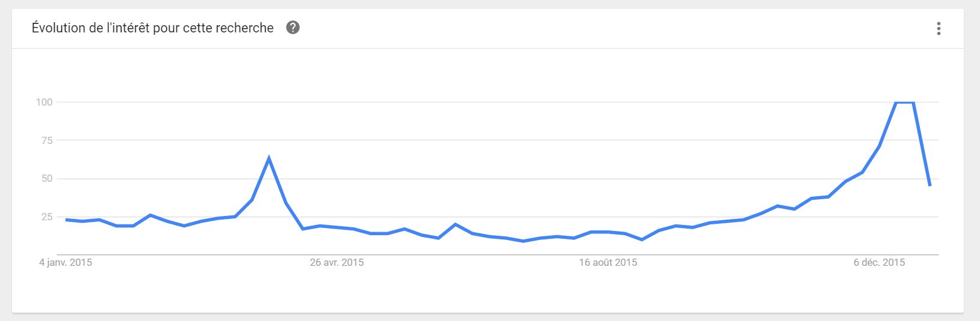The image size is (980, 321).
Task: Click the lowest dip before 16 août 2015
Action: point(523,241)
